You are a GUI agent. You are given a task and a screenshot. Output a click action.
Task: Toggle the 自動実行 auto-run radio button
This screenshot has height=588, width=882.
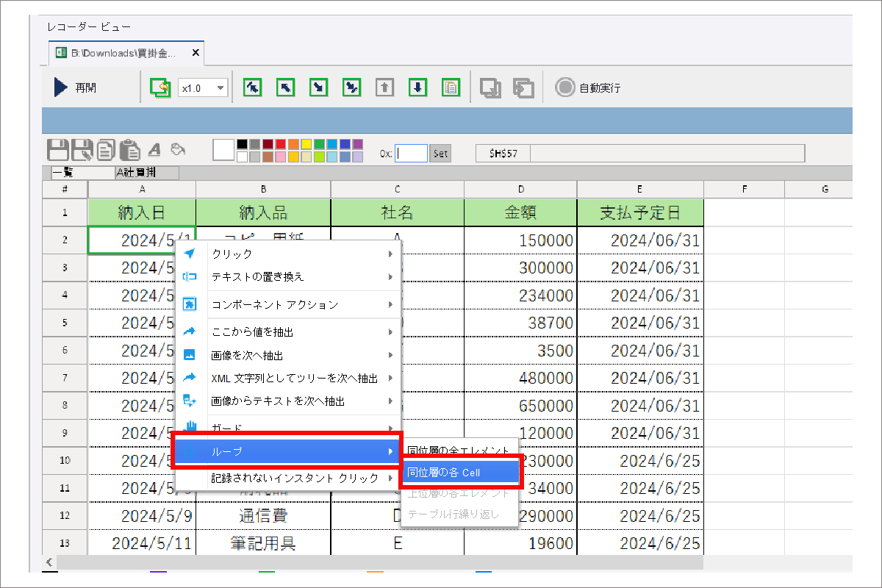[x=564, y=88]
